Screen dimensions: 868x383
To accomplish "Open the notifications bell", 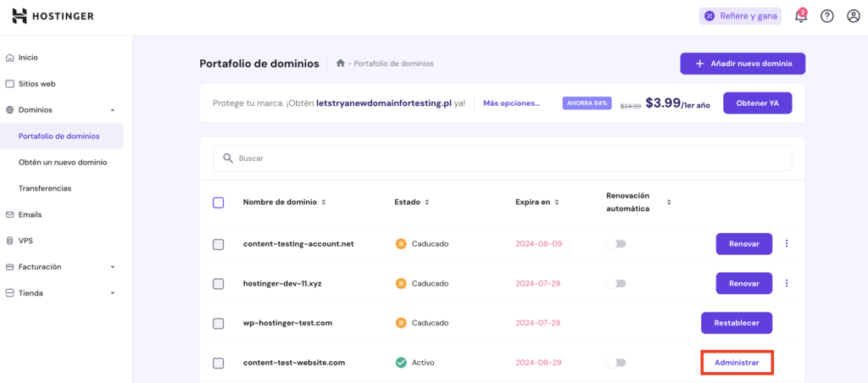I will (x=800, y=16).
